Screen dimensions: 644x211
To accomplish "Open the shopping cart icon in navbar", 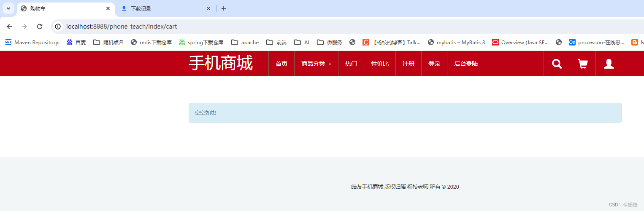I will tap(583, 64).
